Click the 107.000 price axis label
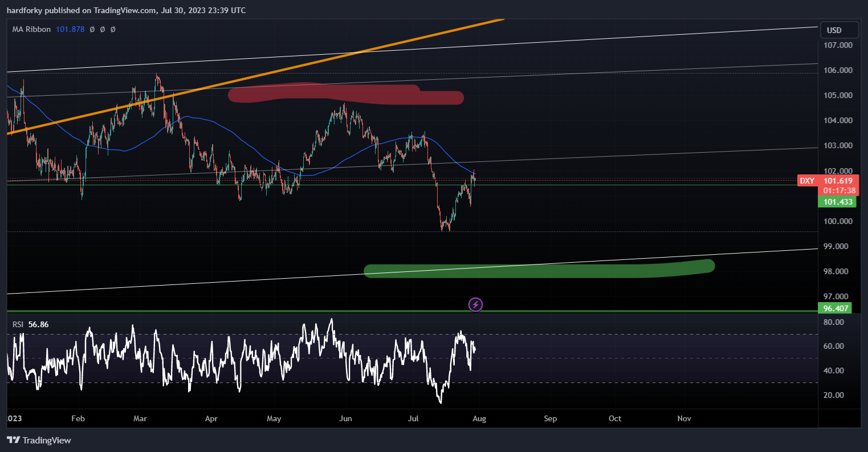 [838, 45]
